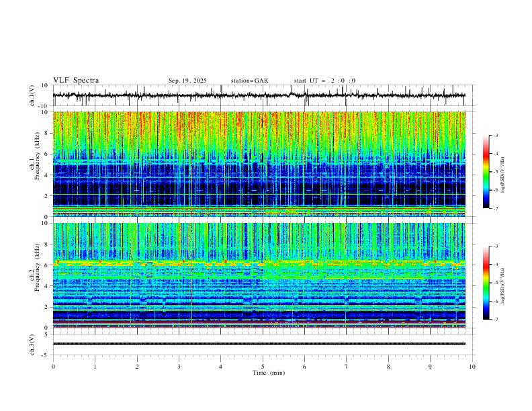Image resolution: width=532 pixels, height=411 pixels.
Task: Click the ch.2 spectrogram color bar
Action: (486, 283)
